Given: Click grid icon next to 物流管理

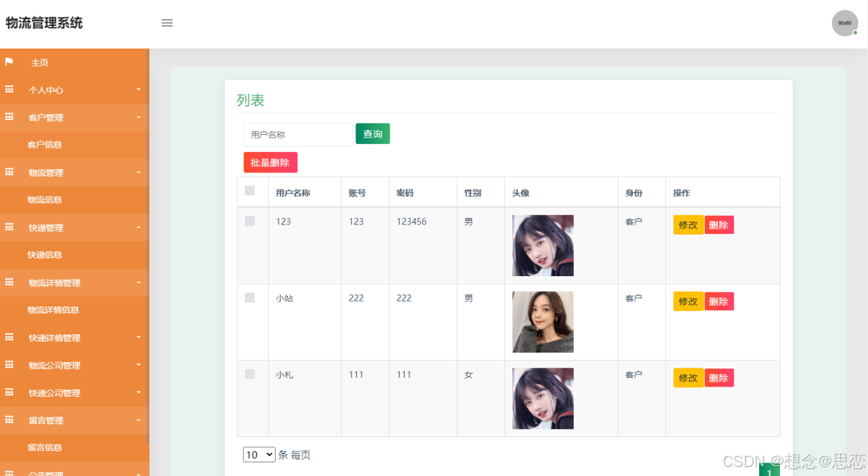Looking at the screenshot, I should pos(9,173).
